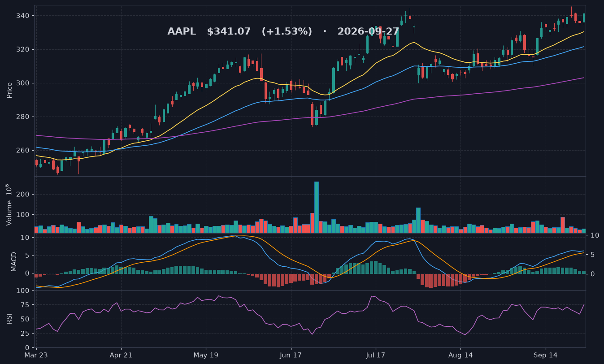The width and height of the screenshot is (604, 364).
Task: Click the 50 tick on RSI axis
Action: pyautogui.click(x=25, y=319)
